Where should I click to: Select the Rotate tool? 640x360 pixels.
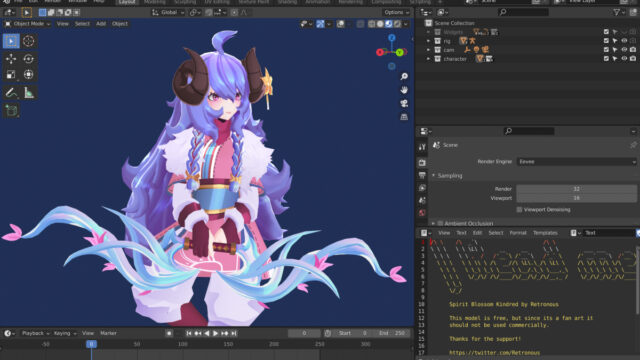29,59
